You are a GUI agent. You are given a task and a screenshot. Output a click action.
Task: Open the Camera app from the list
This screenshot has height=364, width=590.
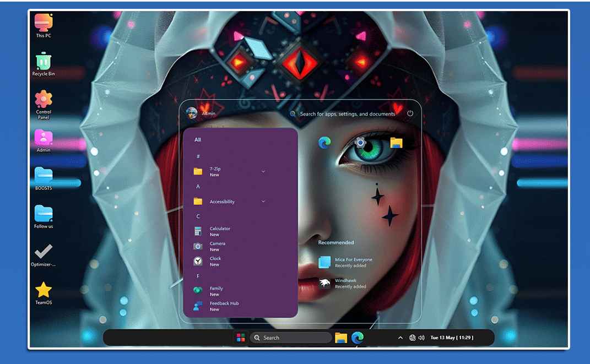(x=217, y=246)
